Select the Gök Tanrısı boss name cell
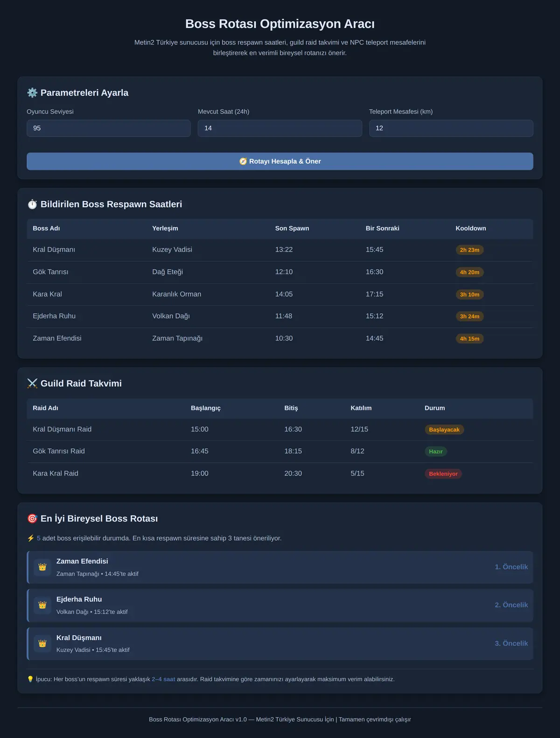Screen dimensions: 560x738 tap(50, 272)
